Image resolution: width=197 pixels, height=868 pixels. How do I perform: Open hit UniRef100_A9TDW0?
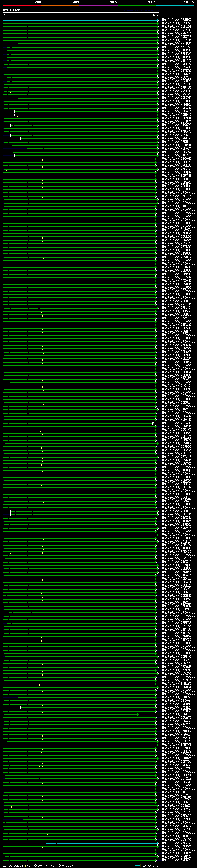[177, 43]
